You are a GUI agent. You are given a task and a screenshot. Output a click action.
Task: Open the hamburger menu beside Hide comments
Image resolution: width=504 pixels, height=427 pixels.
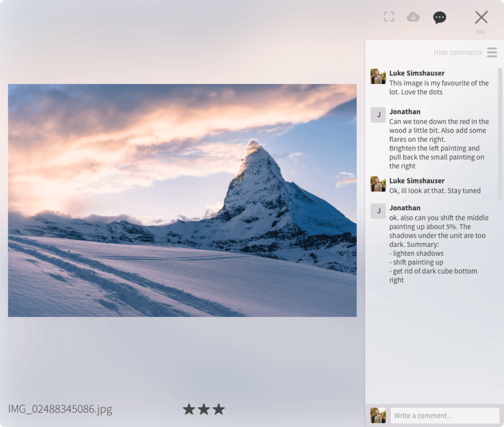492,53
